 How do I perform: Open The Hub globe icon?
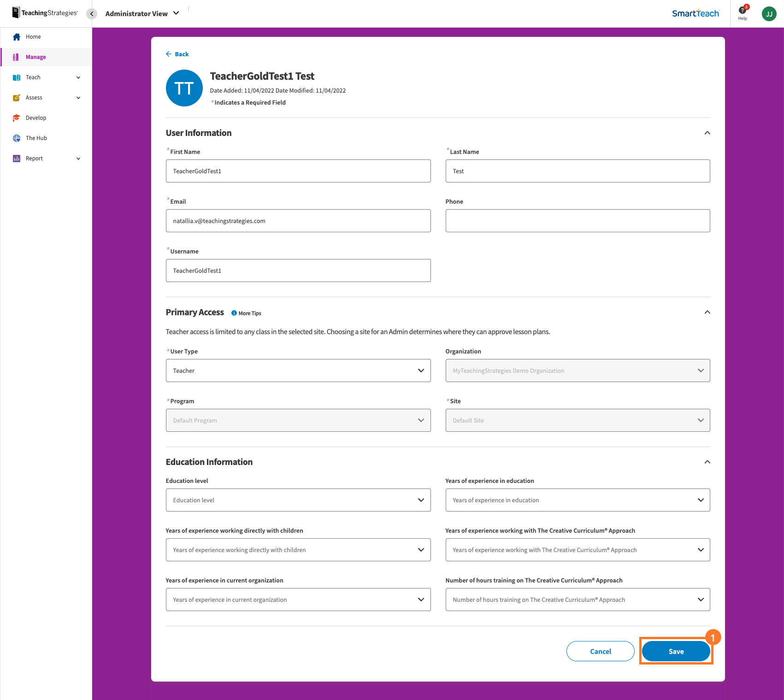(17, 138)
